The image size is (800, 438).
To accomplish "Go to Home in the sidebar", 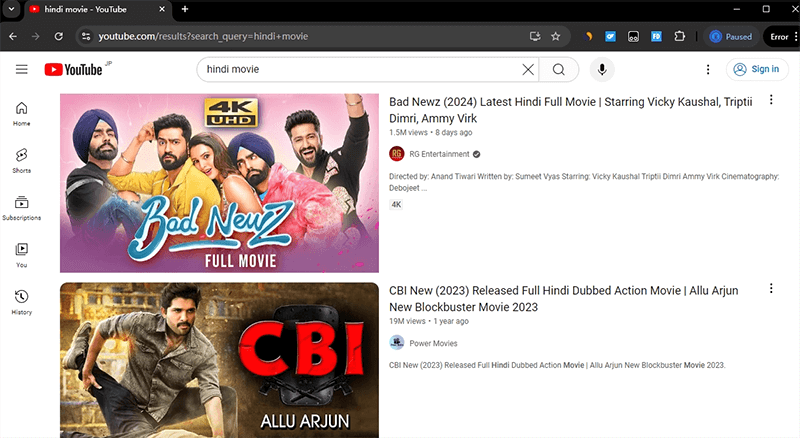I will [x=22, y=114].
